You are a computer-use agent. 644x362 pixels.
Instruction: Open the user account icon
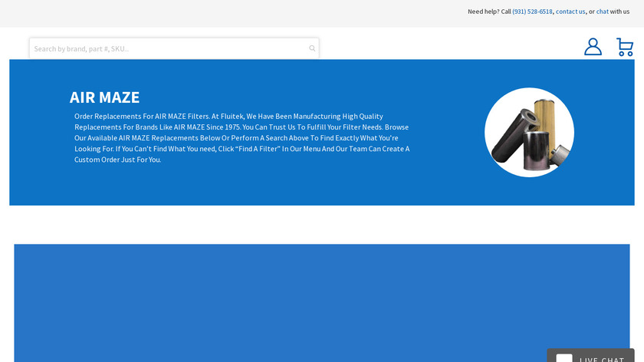[x=593, y=47]
